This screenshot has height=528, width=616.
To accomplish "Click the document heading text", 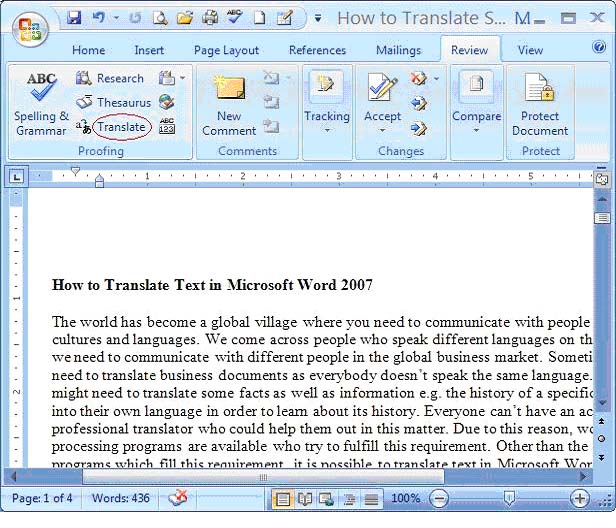I will click(212, 285).
